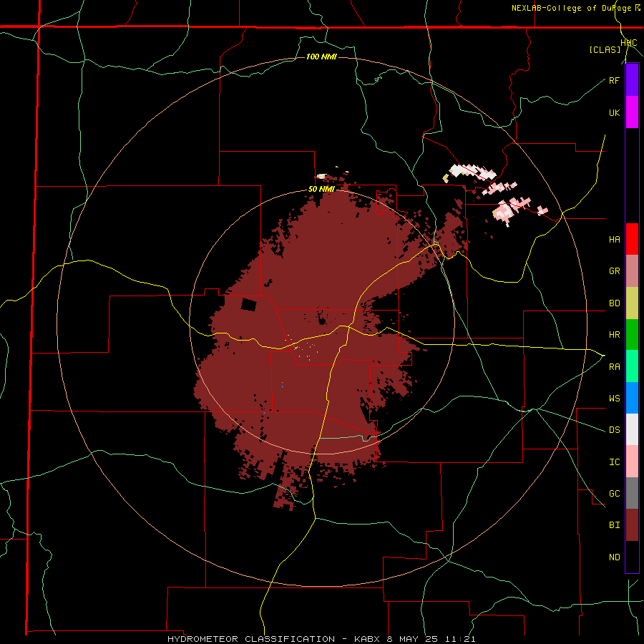This screenshot has height=644, width=644.
Task: Click the radar site cone of silence hole
Action: point(321,320)
